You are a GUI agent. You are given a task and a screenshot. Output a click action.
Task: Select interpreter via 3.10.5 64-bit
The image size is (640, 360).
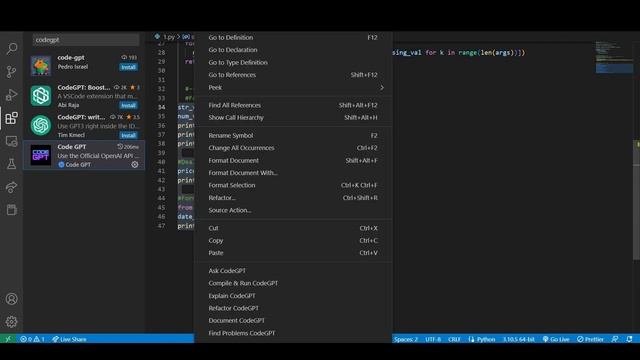point(518,339)
